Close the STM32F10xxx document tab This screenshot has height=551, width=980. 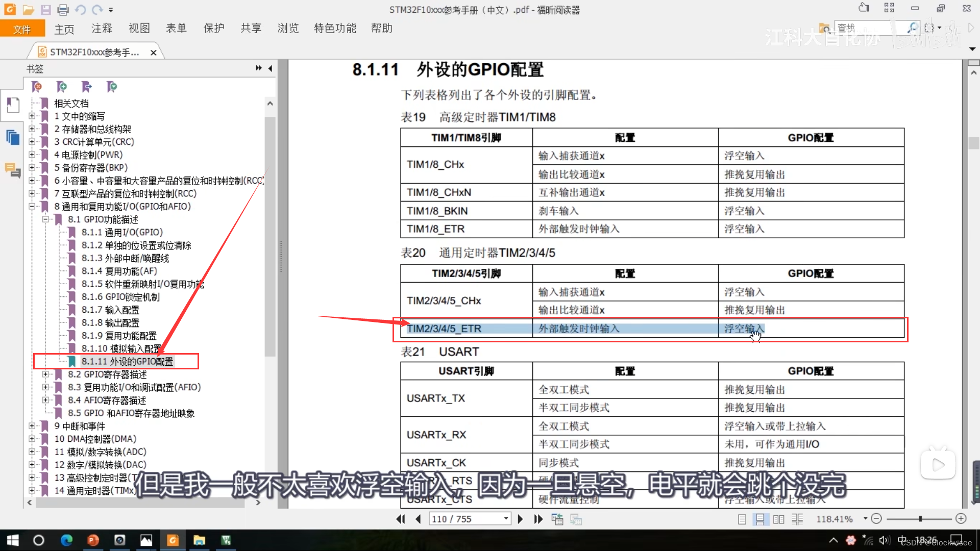click(153, 53)
